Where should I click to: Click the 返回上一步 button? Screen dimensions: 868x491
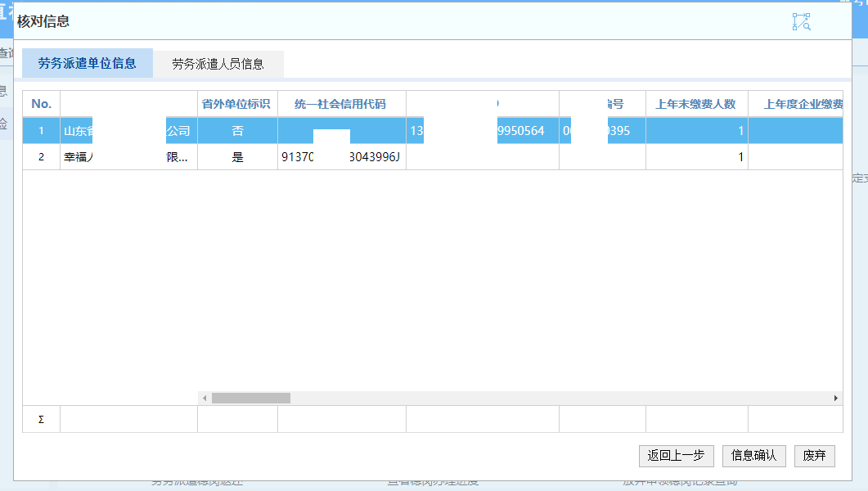676,456
